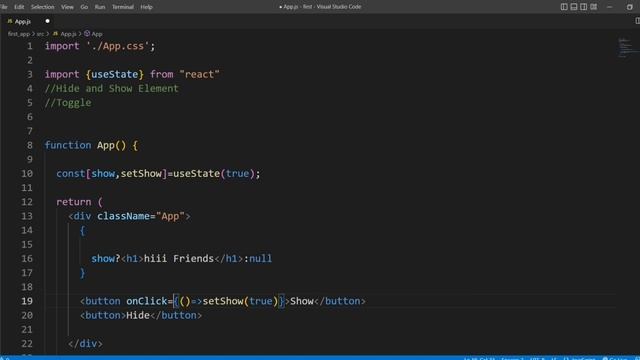640x360 pixels.
Task: Click 'hiii Friends' heading text
Action: 179,259
